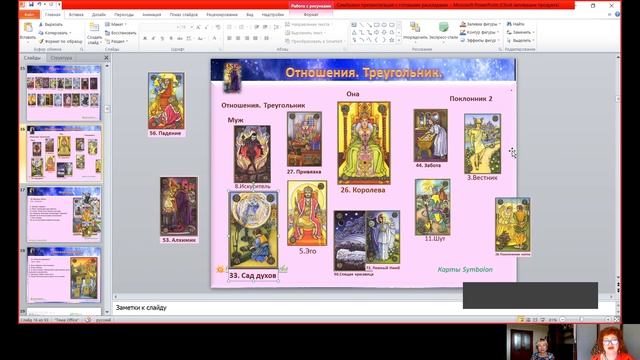Viewport: 640px width, 360px height.
Task: Select slide 18 thumbnail in pane
Action: coord(64,275)
